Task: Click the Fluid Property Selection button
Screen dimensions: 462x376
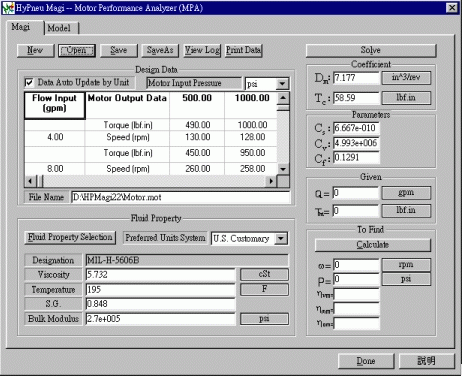Action: click(70, 237)
